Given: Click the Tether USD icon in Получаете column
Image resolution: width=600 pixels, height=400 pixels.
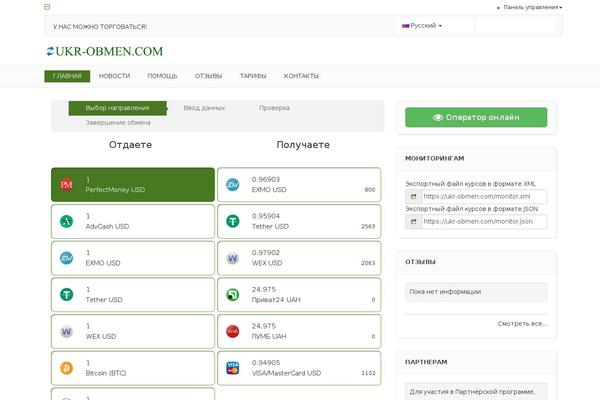Looking at the screenshot, I should [x=233, y=221].
